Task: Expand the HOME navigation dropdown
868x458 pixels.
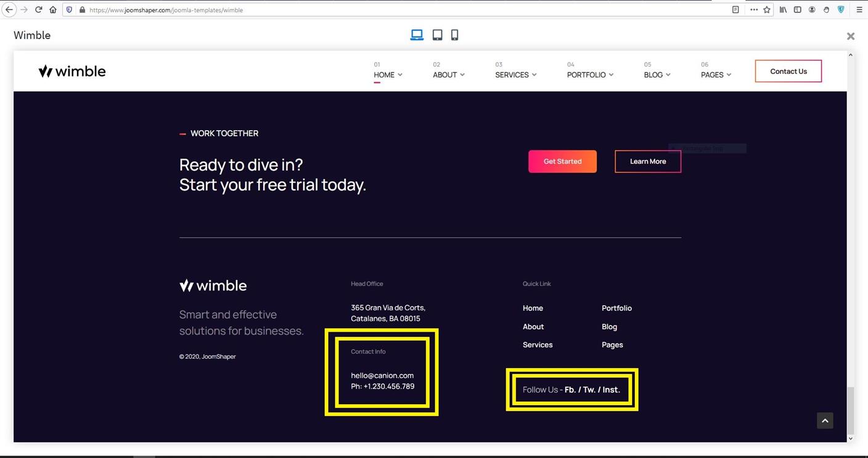Action: [388, 75]
